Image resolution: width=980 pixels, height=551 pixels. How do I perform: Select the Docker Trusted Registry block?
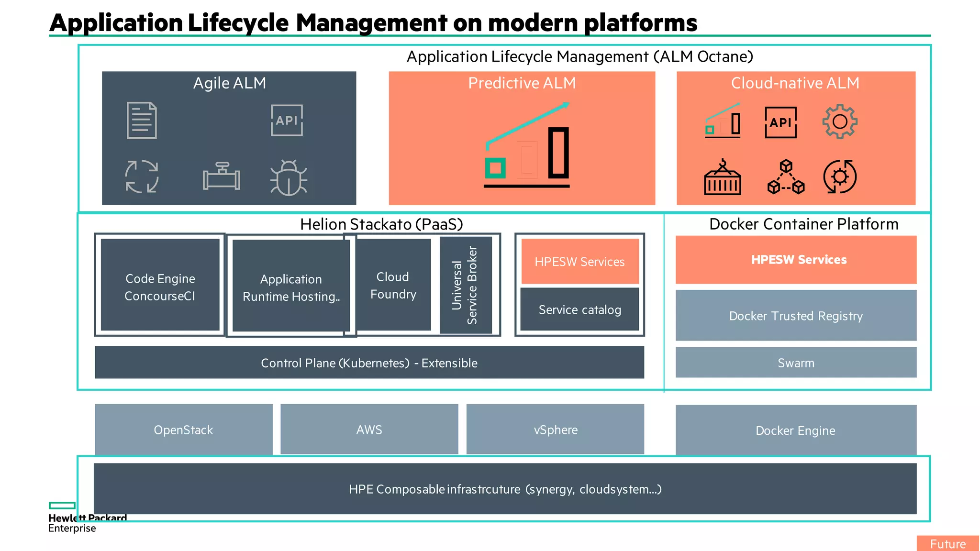pyautogui.click(x=796, y=316)
